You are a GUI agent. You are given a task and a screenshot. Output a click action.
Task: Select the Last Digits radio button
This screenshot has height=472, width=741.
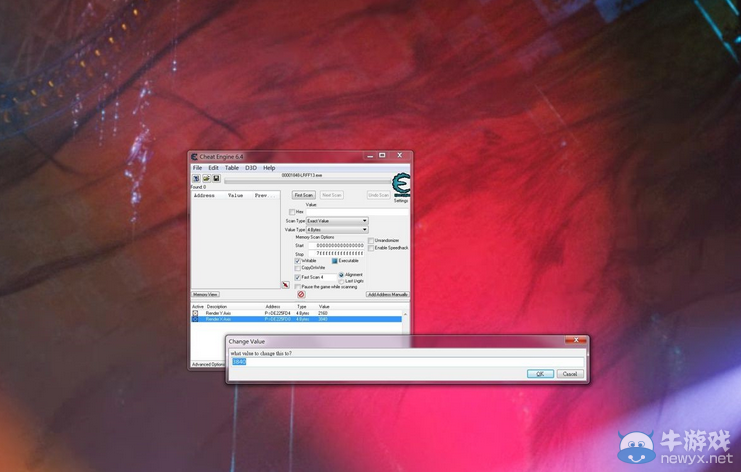point(341,281)
